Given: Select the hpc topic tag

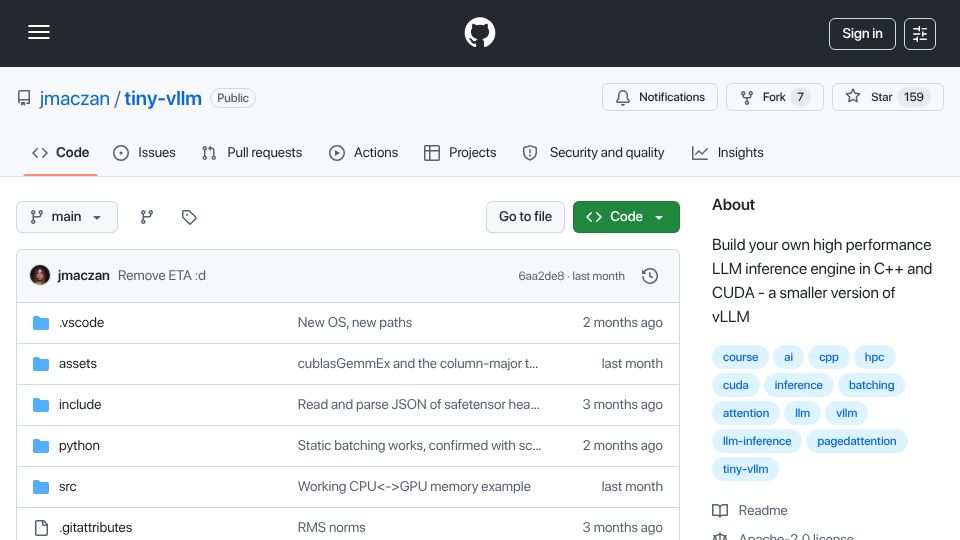Looking at the screenshot, I should tap(874, 357).
